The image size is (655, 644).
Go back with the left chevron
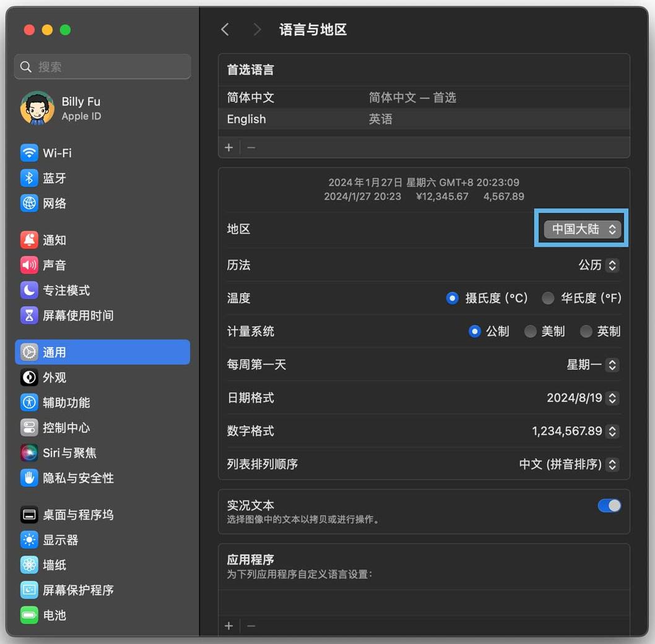coord(225,30)
